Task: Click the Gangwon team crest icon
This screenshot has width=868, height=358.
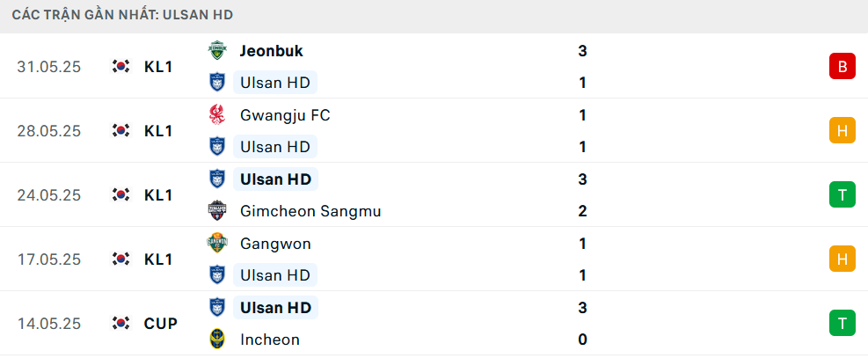Action: tap(217, 243)
